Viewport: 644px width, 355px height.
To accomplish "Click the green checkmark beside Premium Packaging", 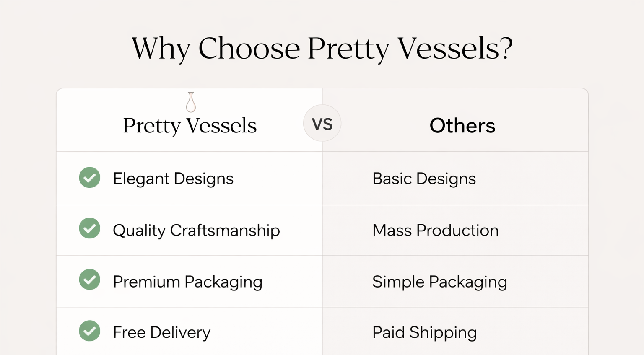I will [90, 280].
